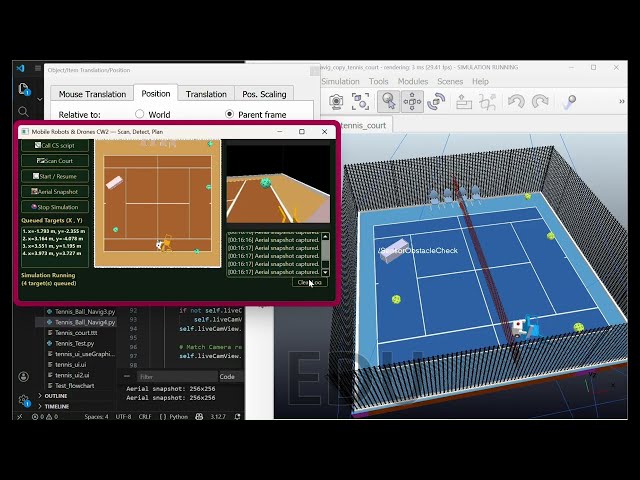The width and height of the screenshot is (640, 480).
Task: Activate the object rotate tool
Action: tap(436, 101)
